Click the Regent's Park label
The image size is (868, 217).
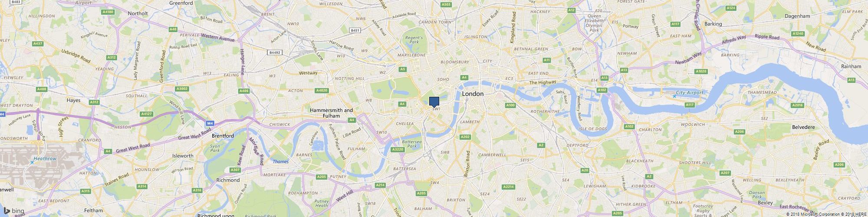(414, 40)
